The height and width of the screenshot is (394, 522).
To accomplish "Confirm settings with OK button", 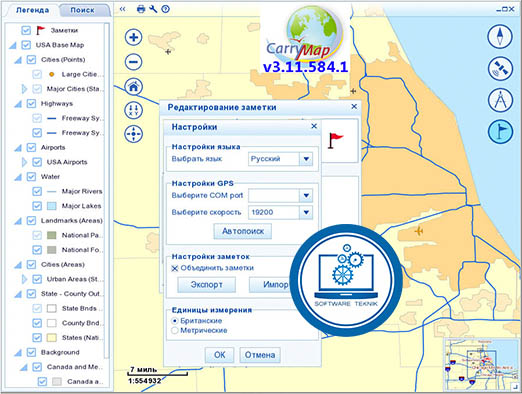I will (219, 355).
